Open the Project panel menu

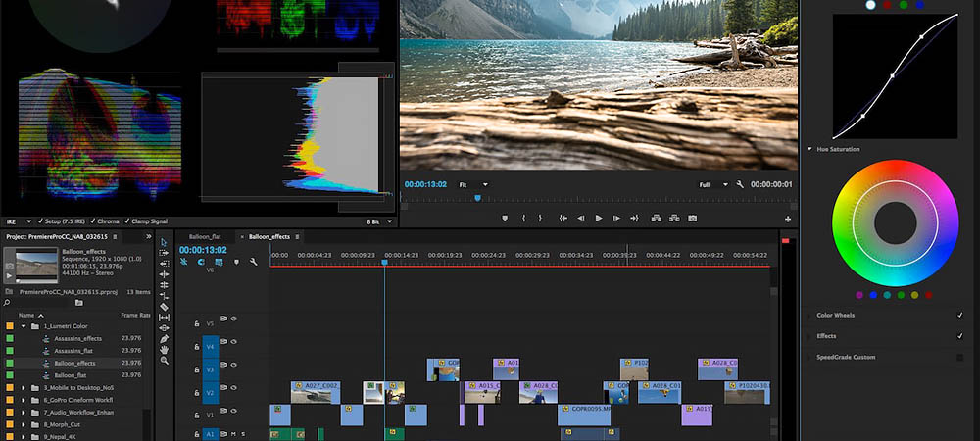click(116, 237)
